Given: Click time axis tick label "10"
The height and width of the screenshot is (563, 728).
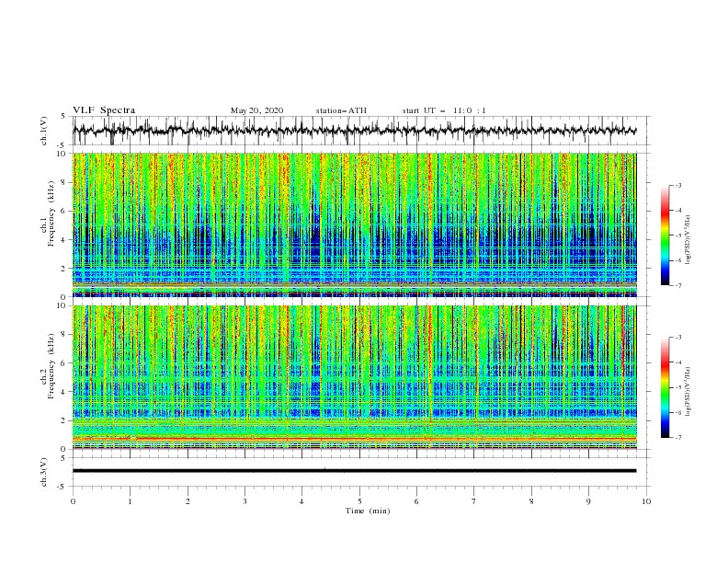Looking at the screenshot, I should (646, 501).
